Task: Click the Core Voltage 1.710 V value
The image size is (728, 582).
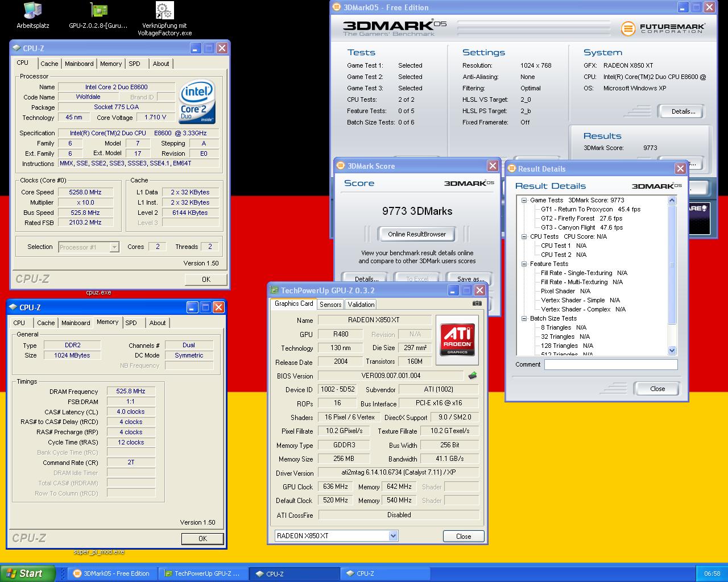Action: [155, 117]
